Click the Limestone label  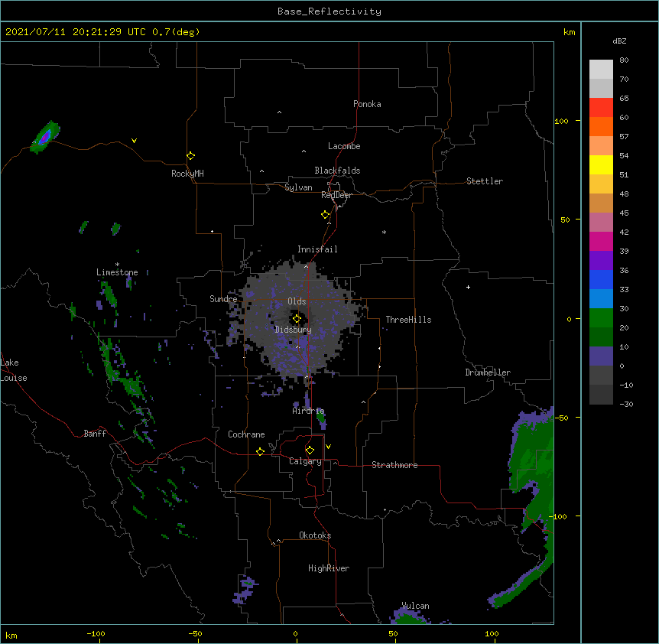pyautogui.click(x=117, y=272)
